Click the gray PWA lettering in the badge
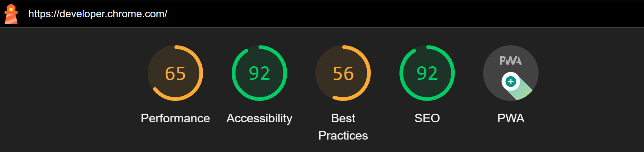 (x=510, y=61)
